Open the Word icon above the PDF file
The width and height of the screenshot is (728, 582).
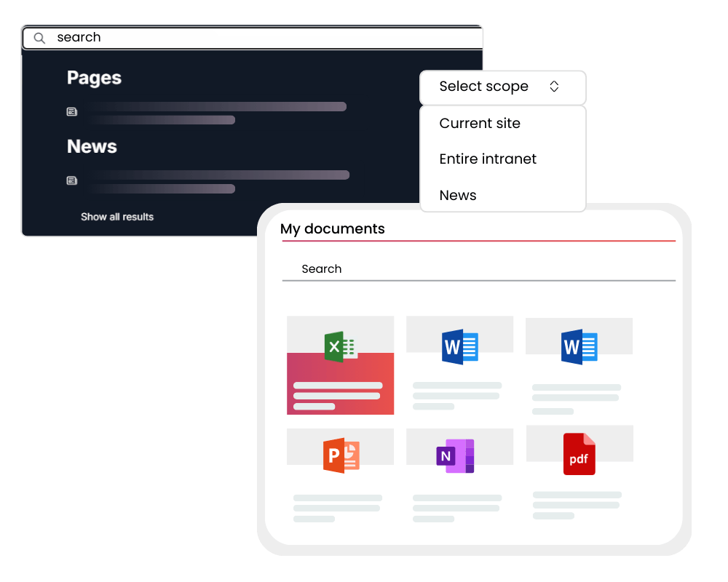click(579, 346)
